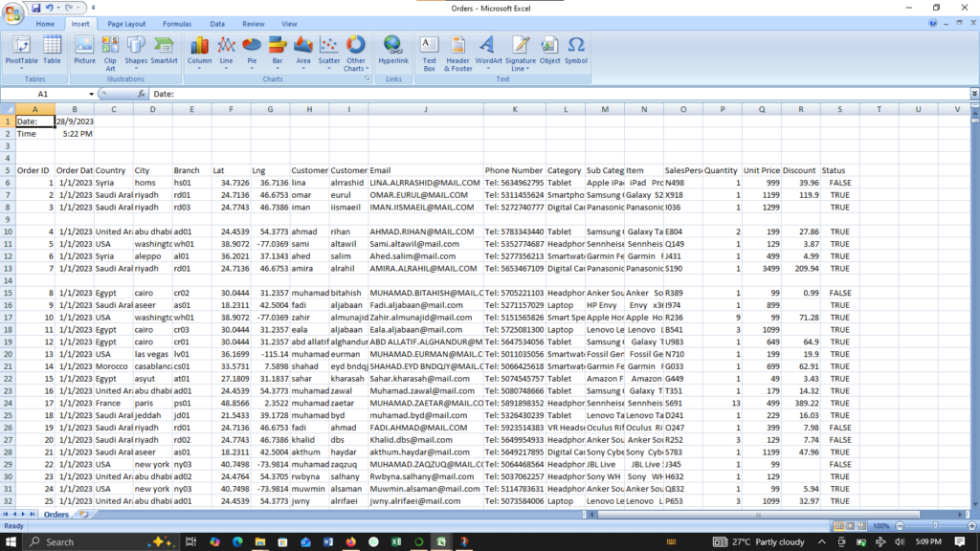Insert a Picture from file
Viewport: 980px width, 551px height.
click(x=84, y=50)
